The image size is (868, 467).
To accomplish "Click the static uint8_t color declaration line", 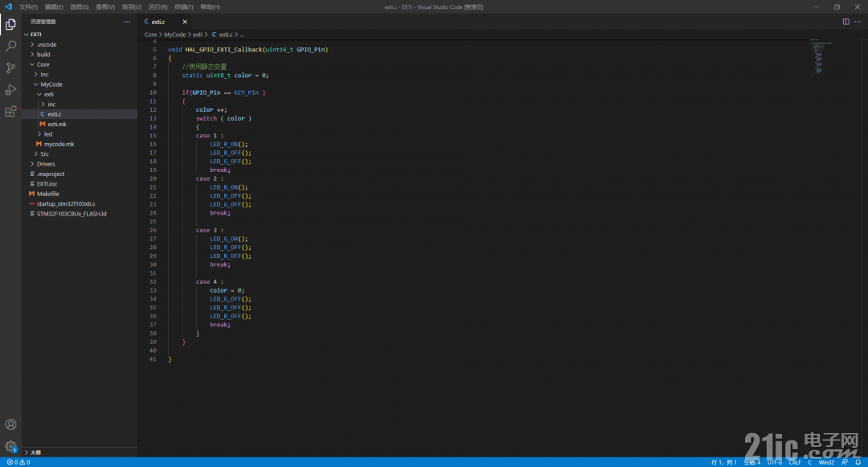I will click(225, 76).
